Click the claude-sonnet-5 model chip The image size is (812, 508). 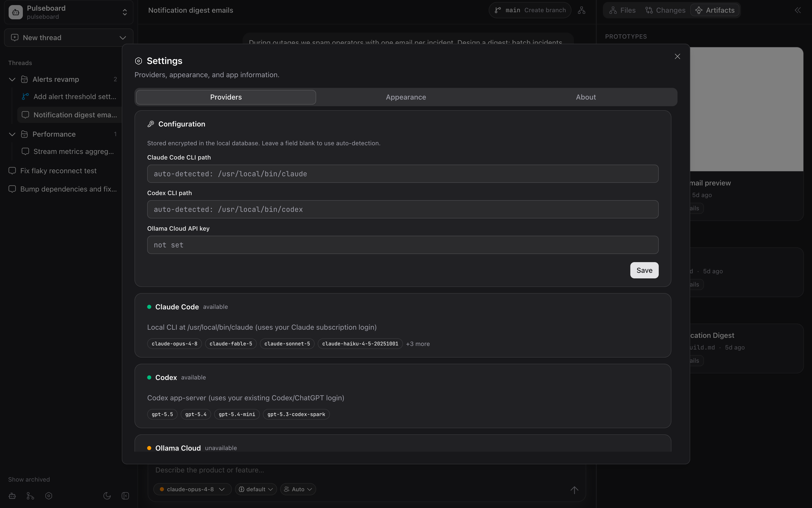(x=287, y=344)
